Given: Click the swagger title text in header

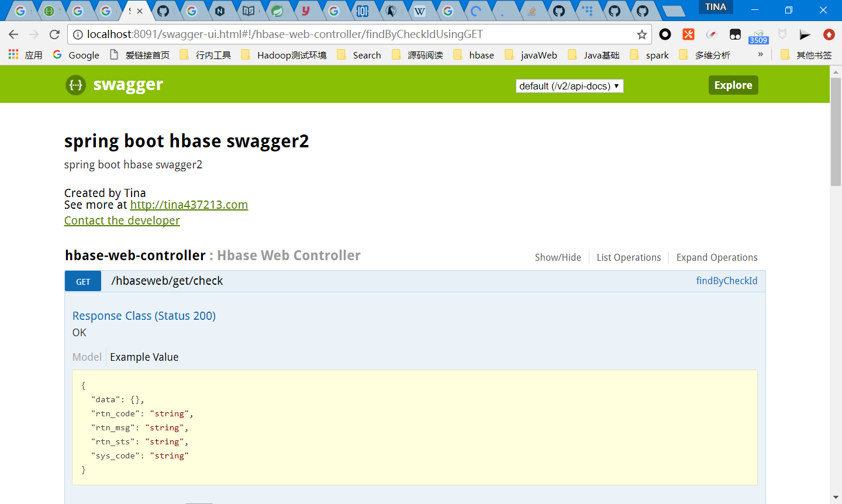Looking at the screenshot, I should [x=128, y=85].
